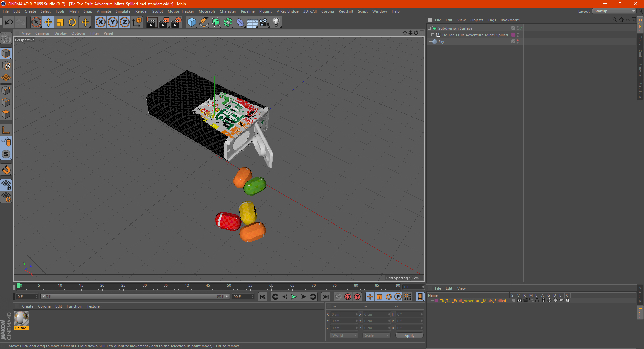Toggle the Enable Axis tool
The width and height of the screenshot is (644, 349).
[x=6, y=130]
